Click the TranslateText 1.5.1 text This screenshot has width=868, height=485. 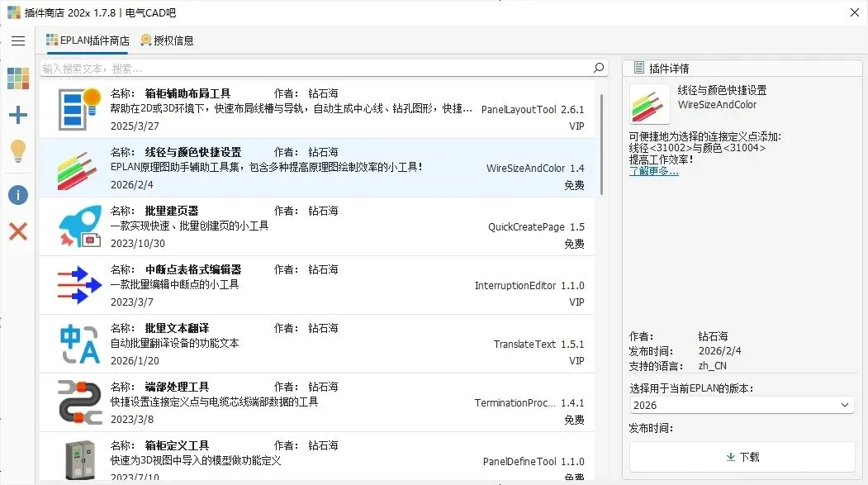[x=538, y=345]
